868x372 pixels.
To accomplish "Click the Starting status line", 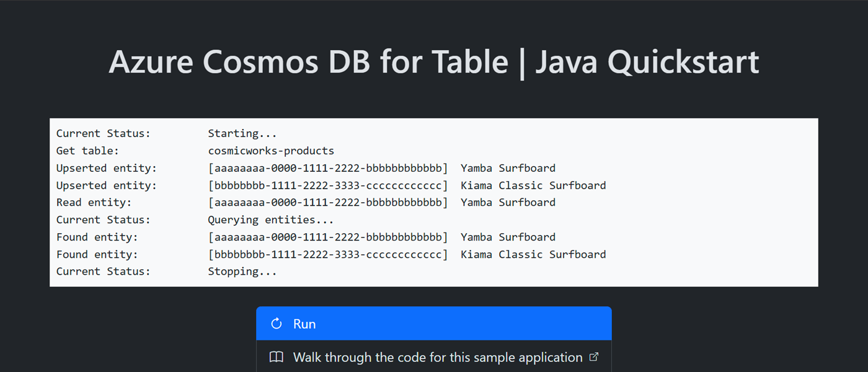I will point(166,133).
